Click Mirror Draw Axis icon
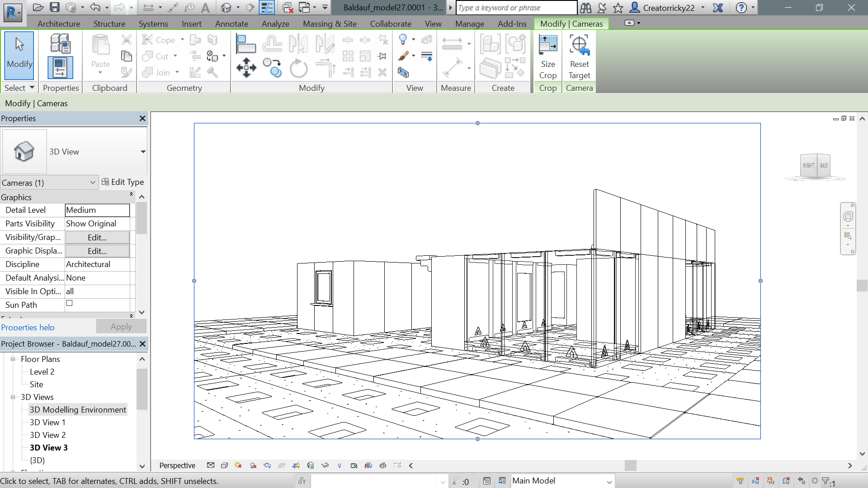 click(325, 43)
